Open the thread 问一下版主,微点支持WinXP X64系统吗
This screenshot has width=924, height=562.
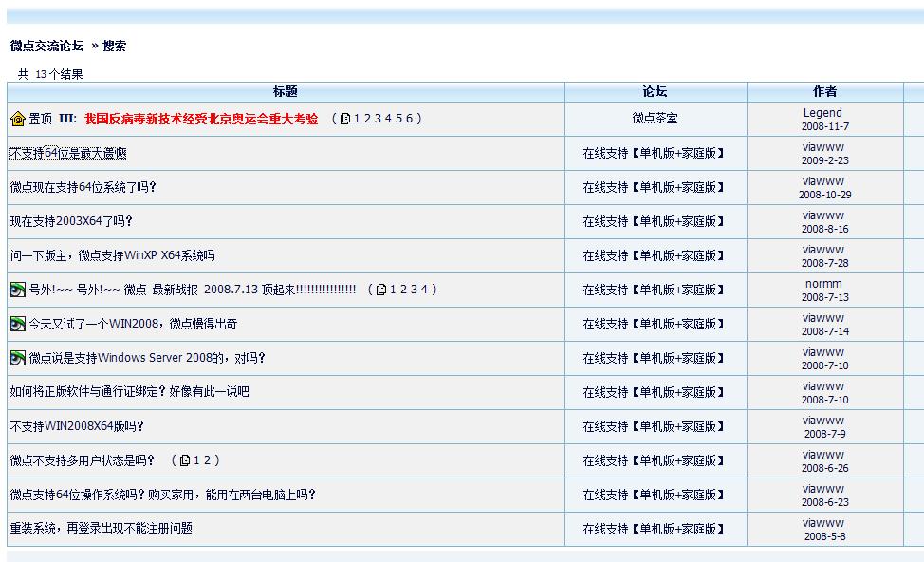[x=113, y=256]
